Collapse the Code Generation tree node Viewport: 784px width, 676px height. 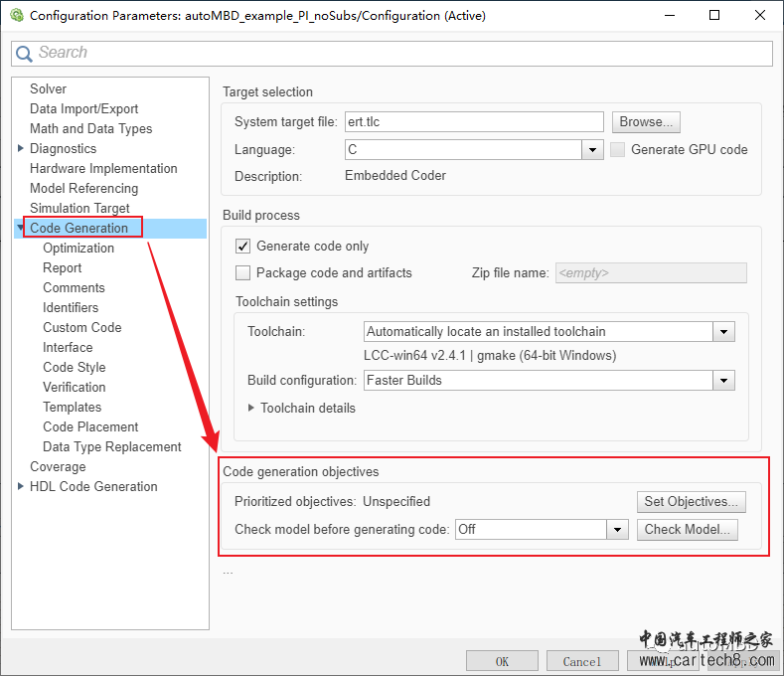pyautogui.click(x=21, y=228)
